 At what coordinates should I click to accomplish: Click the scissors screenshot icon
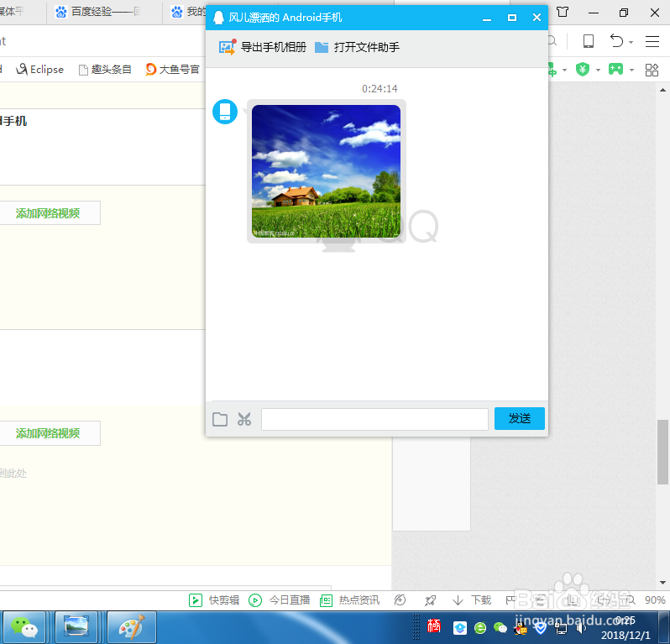(244, 419)
